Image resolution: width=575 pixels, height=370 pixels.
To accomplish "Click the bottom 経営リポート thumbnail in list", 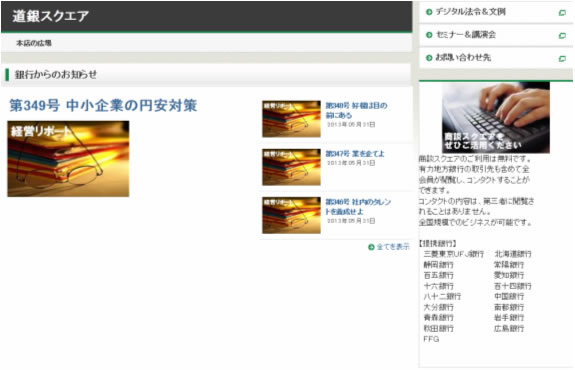I will point(291,215).
